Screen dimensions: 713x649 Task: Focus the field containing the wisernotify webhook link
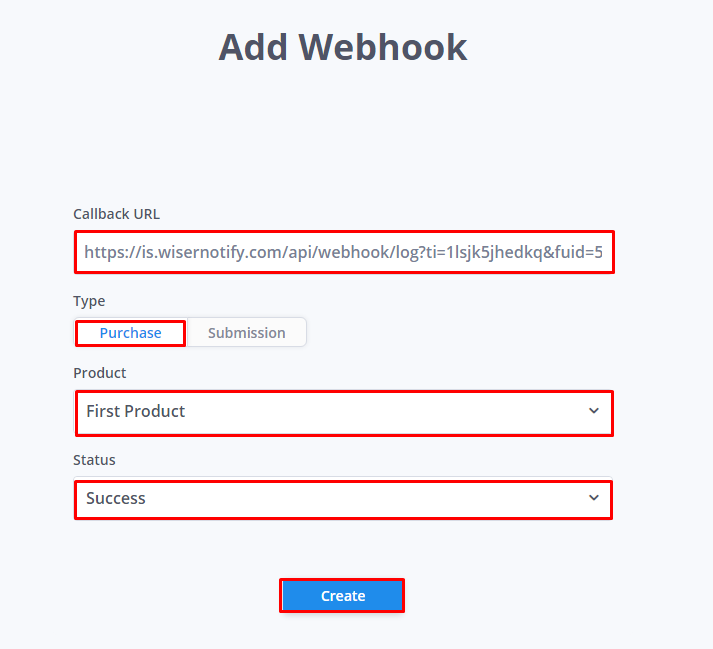click(344, 252)
